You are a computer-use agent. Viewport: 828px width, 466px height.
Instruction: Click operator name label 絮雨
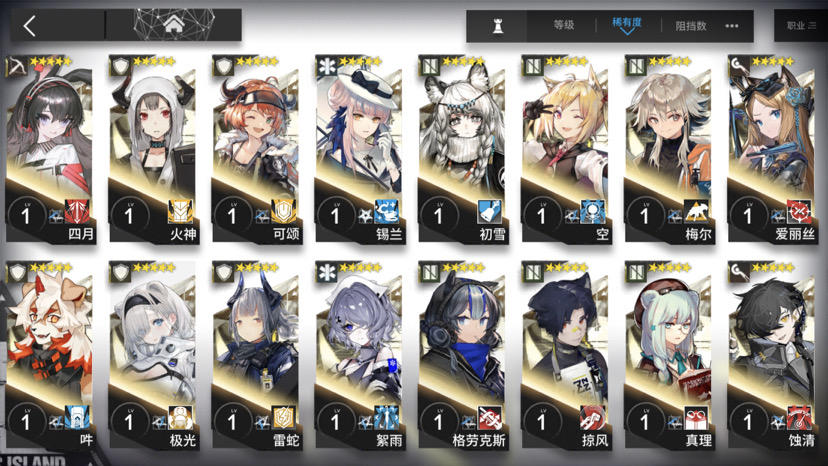coord(390,440)
